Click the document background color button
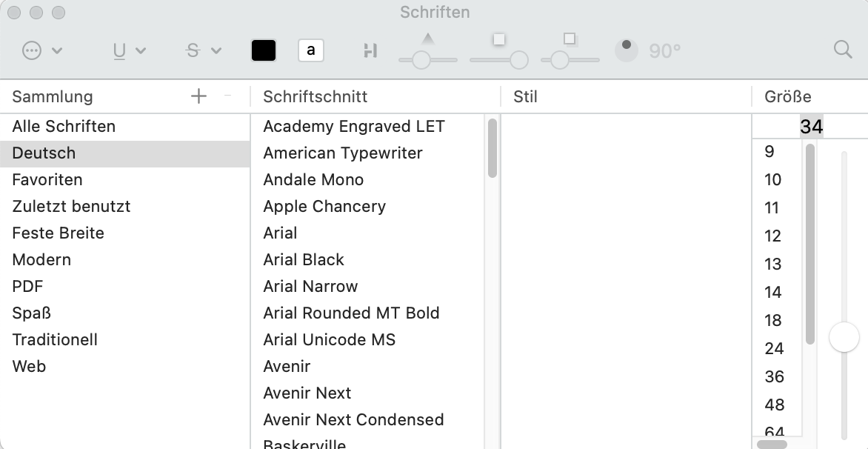This screenshot has width=868, height=449. [x=311, y=50]
